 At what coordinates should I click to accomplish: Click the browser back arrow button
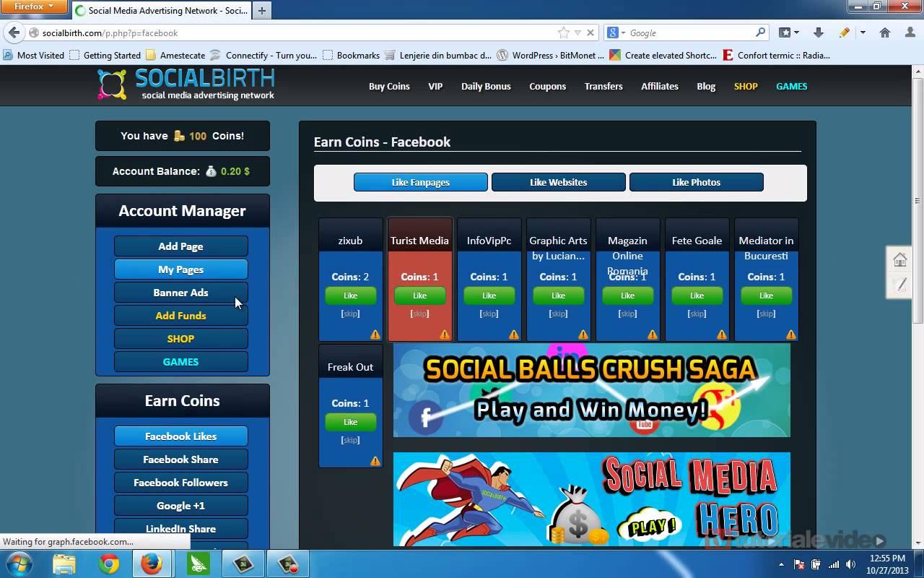14,33
